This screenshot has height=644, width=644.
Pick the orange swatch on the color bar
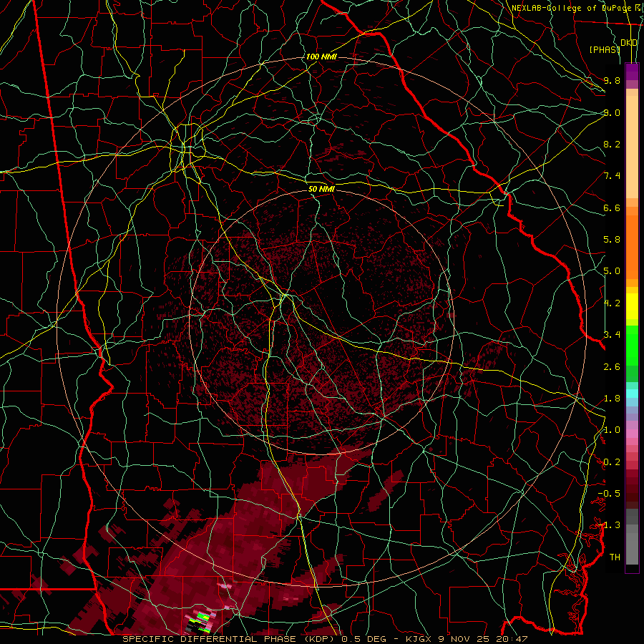[x=632, y=246]
